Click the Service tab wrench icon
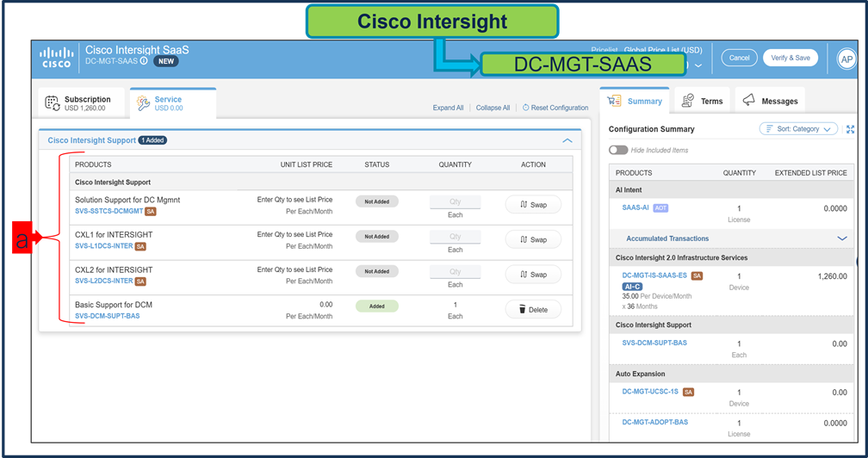868x458 pixels. point(143,103)
